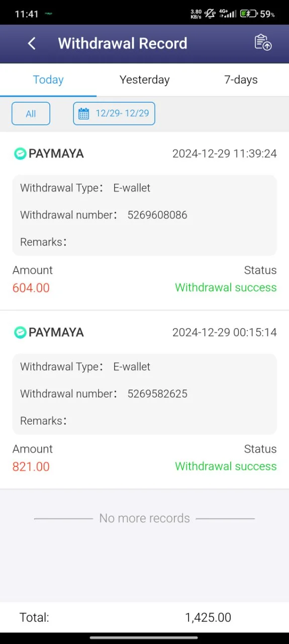Switch to the Today tab
Image resolution: width=289 pixels, height=644 pixels.
coord(48,79)
